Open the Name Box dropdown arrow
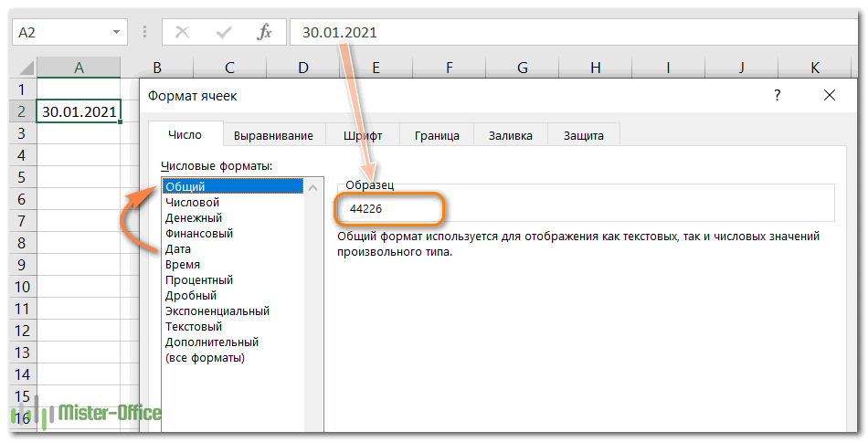 [x=116, y=32]
